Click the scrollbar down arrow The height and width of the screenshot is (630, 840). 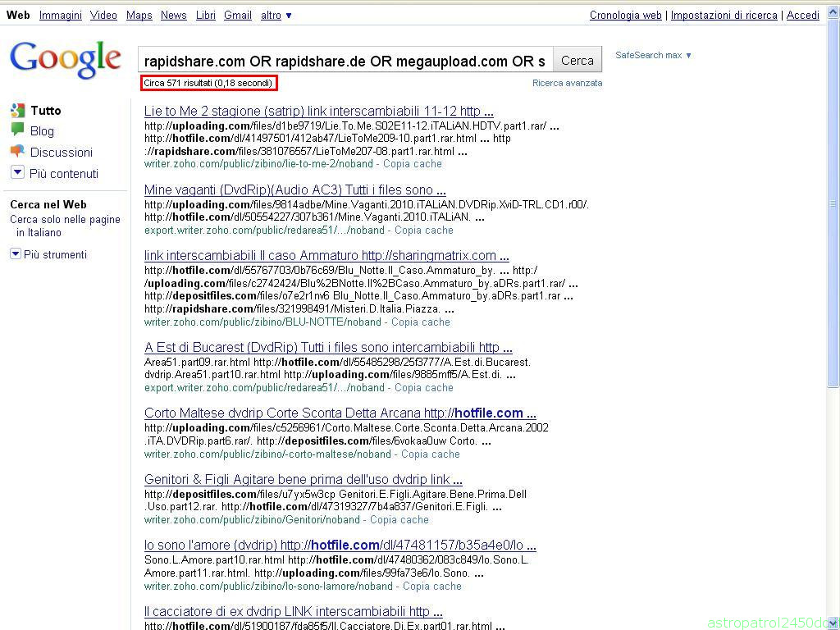(x=833, y=623)
